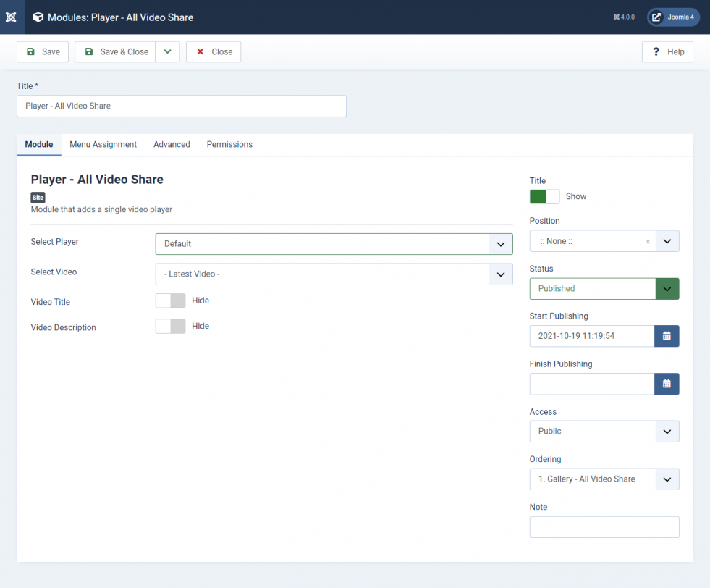Toggle the Video Title visibility switch
This screenshot has height=588, width=710.
pyautogui.click(x=170, y=301)
